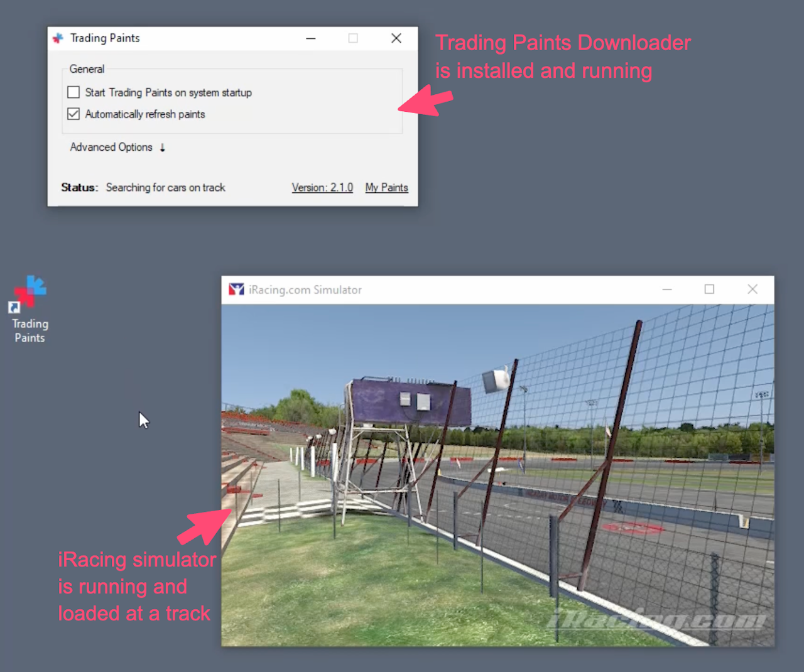Click the iRacing logo in simulator title bar
Image resolution: width=804 pixels, height=672 pixels.
(236, 290)
